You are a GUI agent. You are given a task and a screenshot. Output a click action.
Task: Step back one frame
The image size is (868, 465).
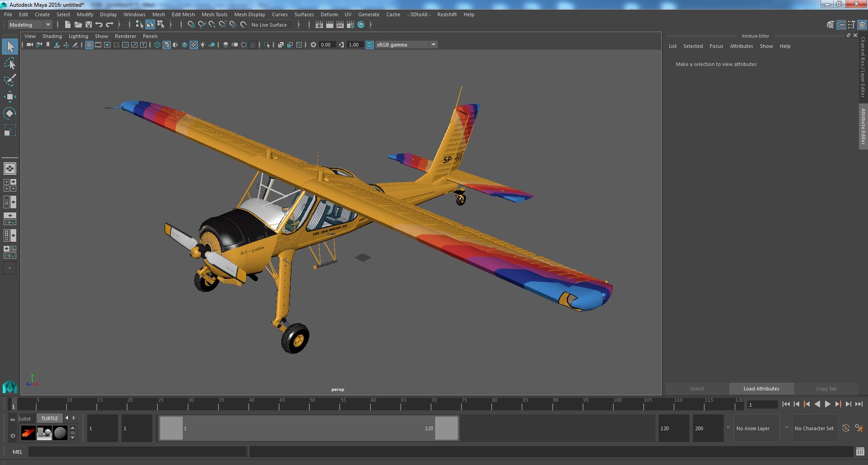coord(797,404)
